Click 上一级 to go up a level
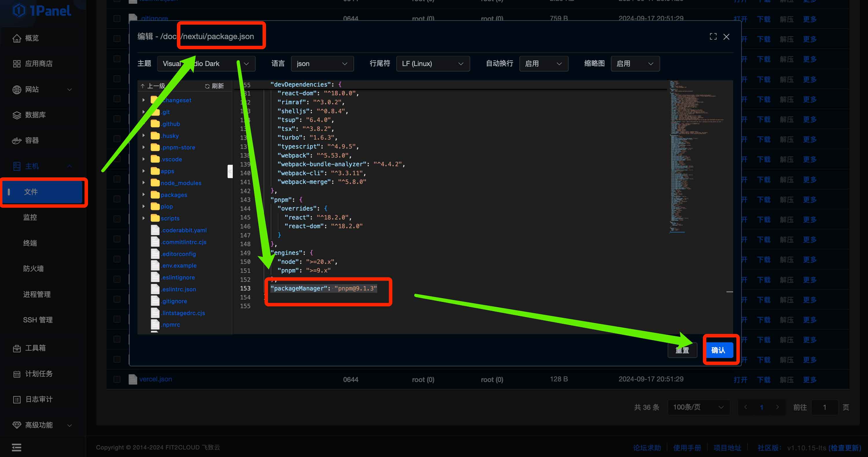Image resolution: width=868 pixels, height=457 pixels. (153, 86)
